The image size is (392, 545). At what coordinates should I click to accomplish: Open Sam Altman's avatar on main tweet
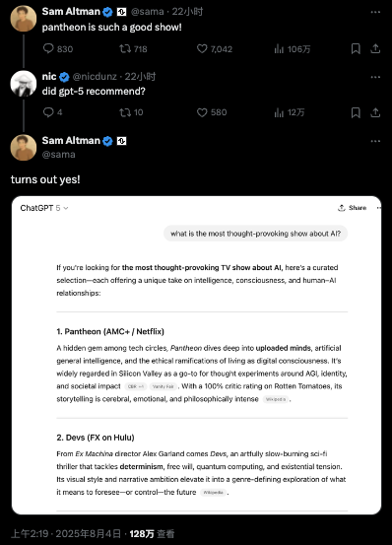[24, 148]
